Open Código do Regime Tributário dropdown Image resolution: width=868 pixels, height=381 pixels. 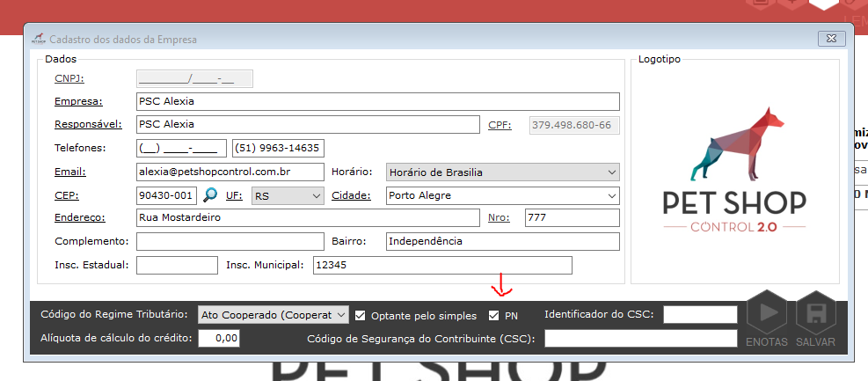(x=274, y=315)
